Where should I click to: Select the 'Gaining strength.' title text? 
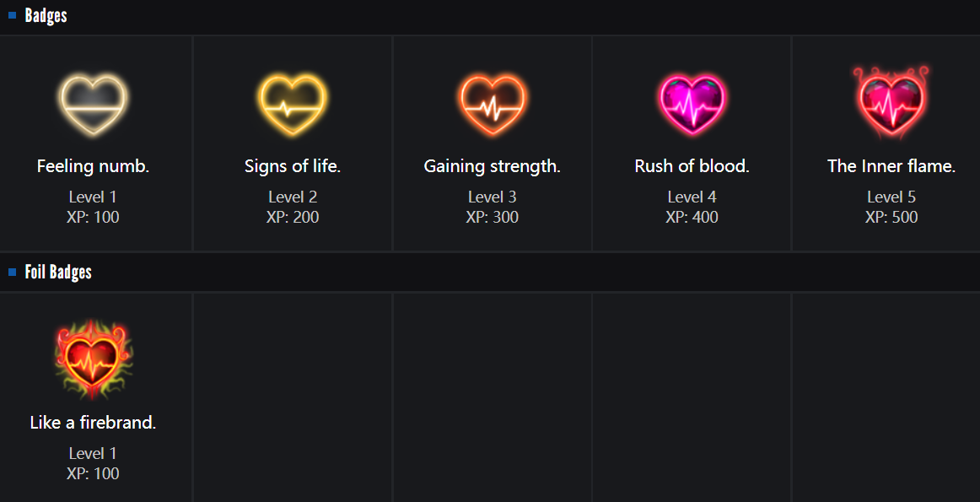(492, 166)
